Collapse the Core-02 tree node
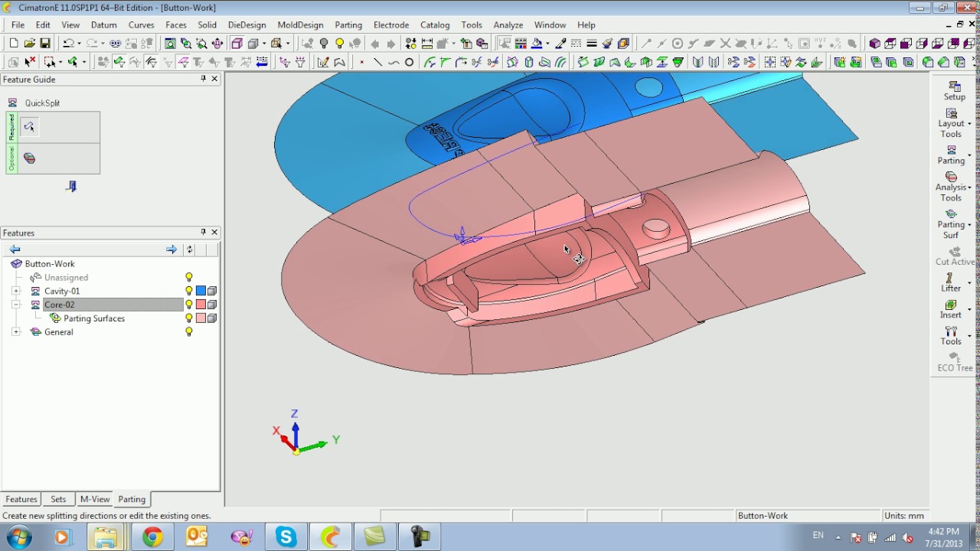The image size is (980, 551). [x=16, y=305]
